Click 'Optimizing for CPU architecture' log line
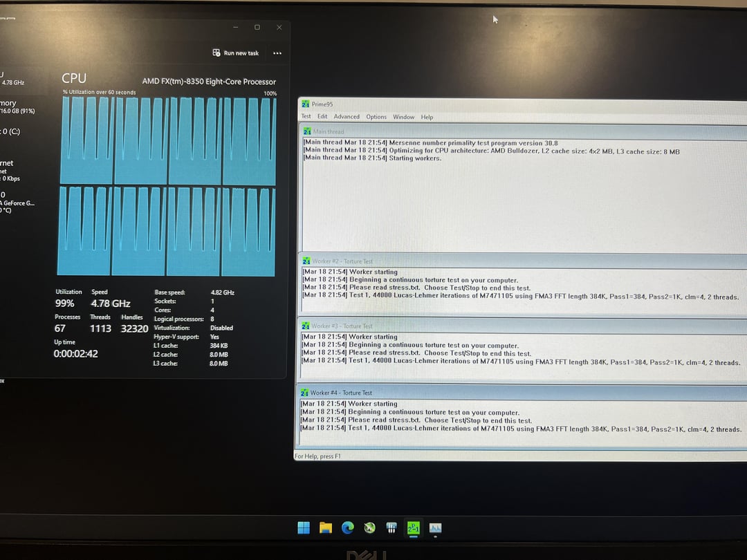 click(x=492, y=151)
